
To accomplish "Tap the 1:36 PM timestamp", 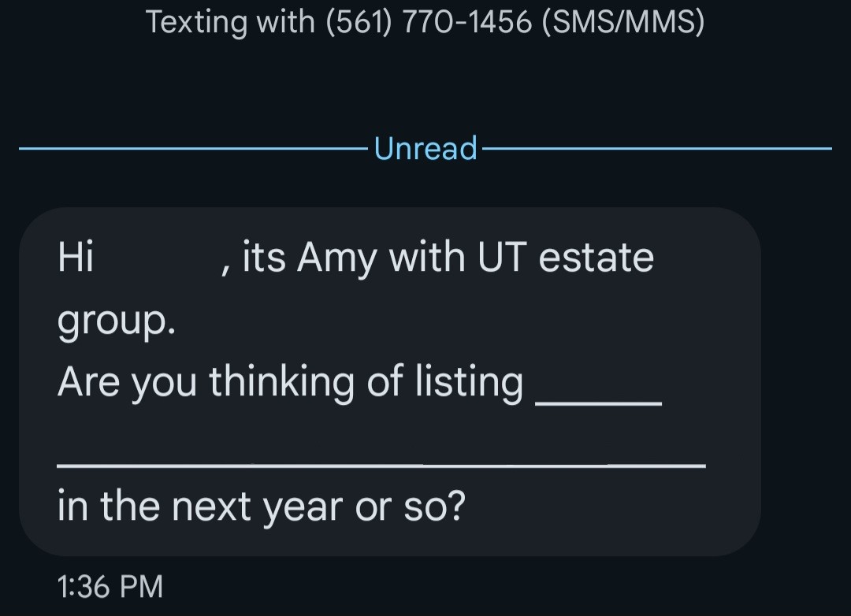I will pos(110,587).
